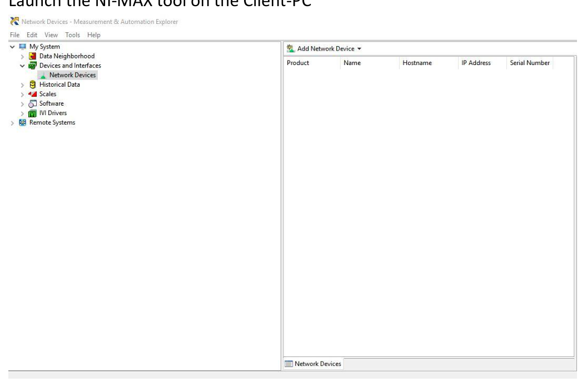Screen dimensions: 587x392
Task: Open the Tools menu
Action: point(72,35)
